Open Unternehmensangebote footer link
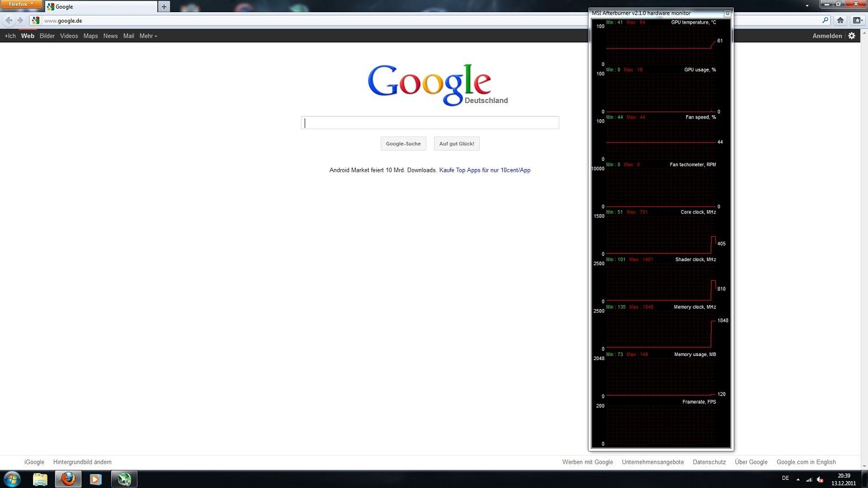Image resolution: width=868 pixels, height=488 pixels. tap(653, 462)
